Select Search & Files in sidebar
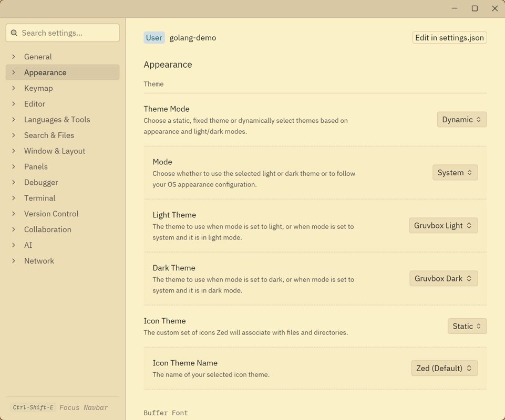 [x=49, y=135]
